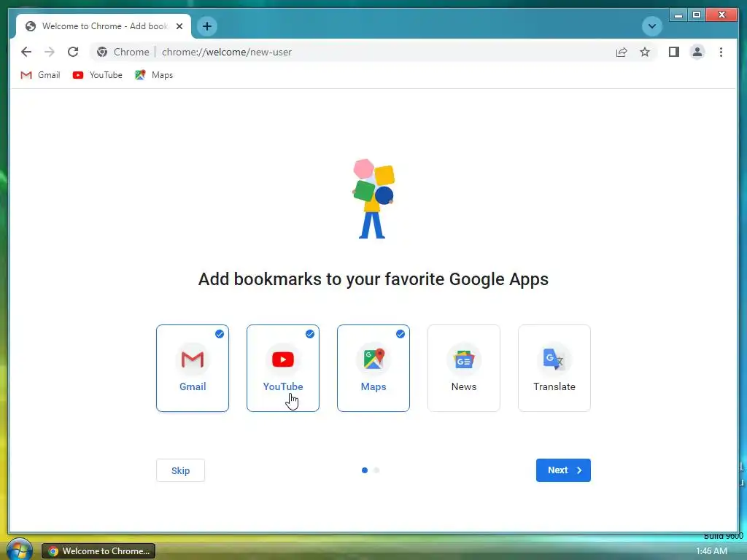Open the Windows Start orb
Screen dimensions: 747x560
click(19, 550)
